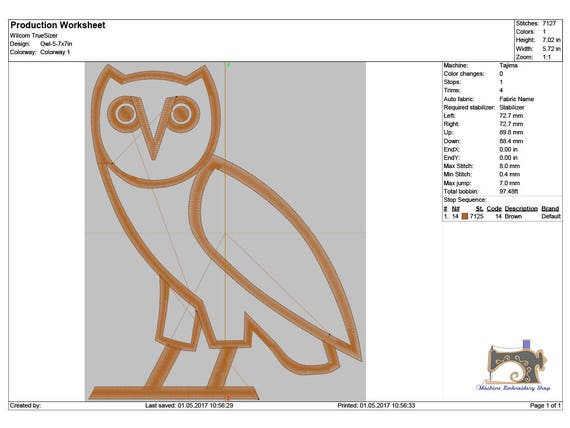Click the Production Worksheet title
This screenshot has height=428, width=570.
[x=58, y=25]
